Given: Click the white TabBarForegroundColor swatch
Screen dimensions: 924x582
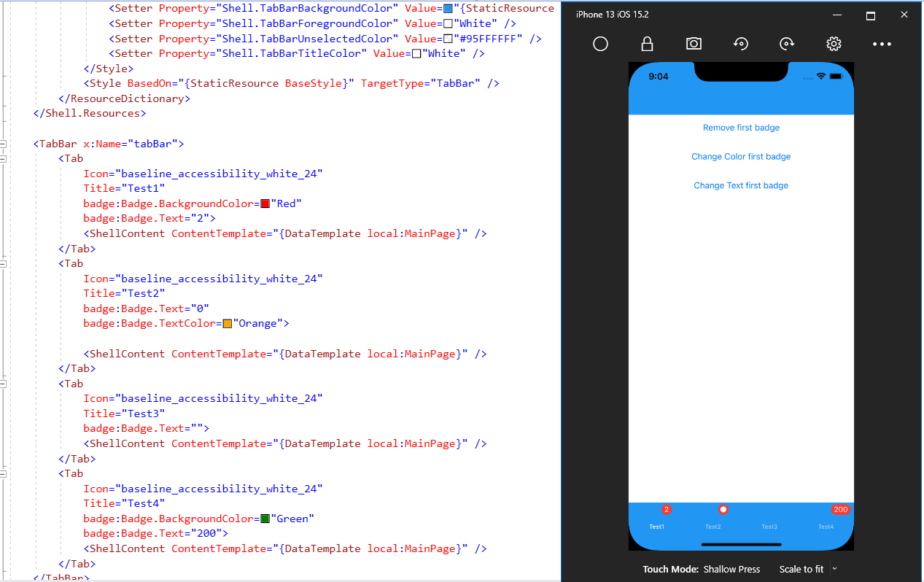Looking at the screenshot, I should point(448,24).
